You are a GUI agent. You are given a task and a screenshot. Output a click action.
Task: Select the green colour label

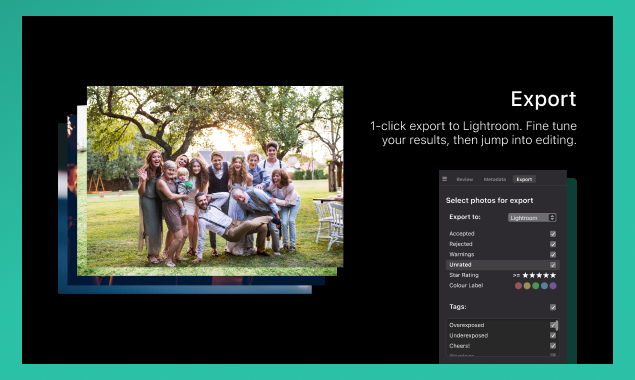pos(536,286)
